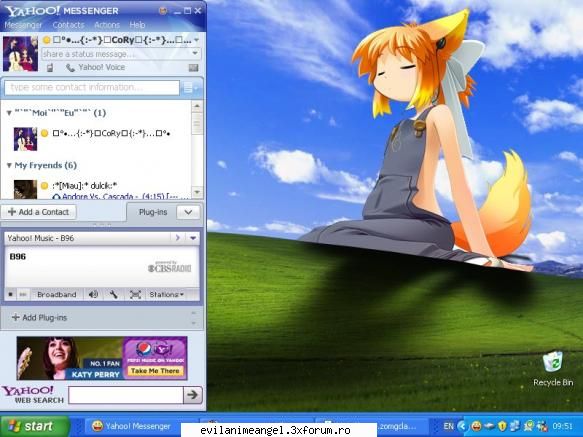Select the [Miau] dulcik contact
The width and height of the screenshot is (583, 437).
click(85, 186)
